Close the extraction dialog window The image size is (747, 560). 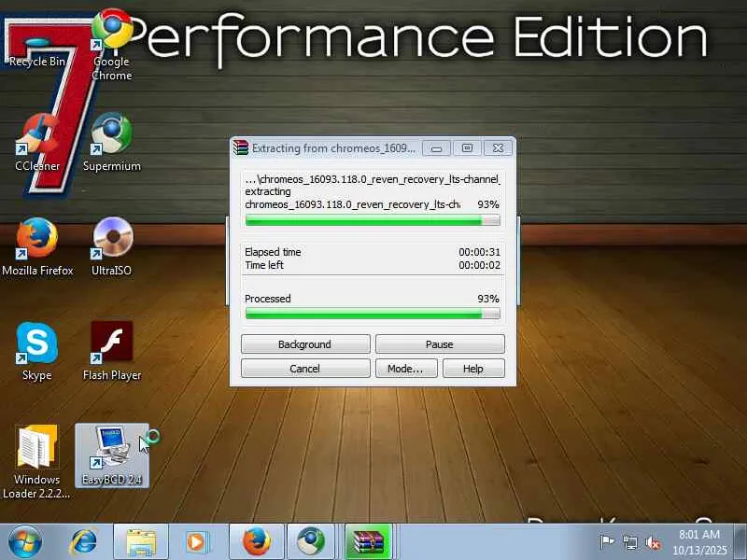click(498, 148)
